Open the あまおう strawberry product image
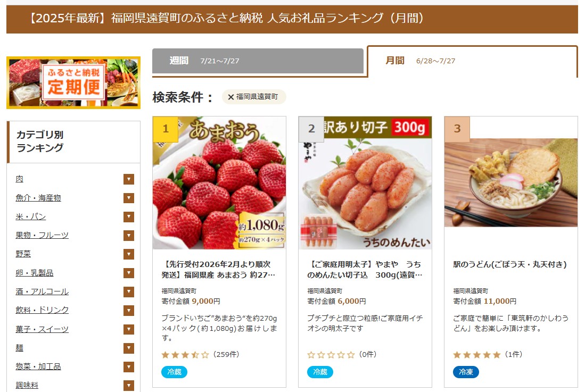Image resolution: width=585 pixels, height=392 pixels. (x=219, y=183)
